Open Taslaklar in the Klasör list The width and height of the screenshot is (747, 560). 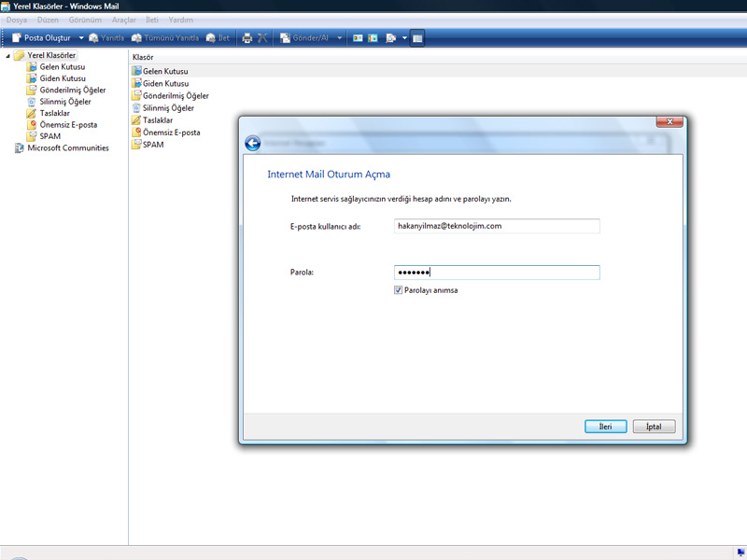point(158,120)
